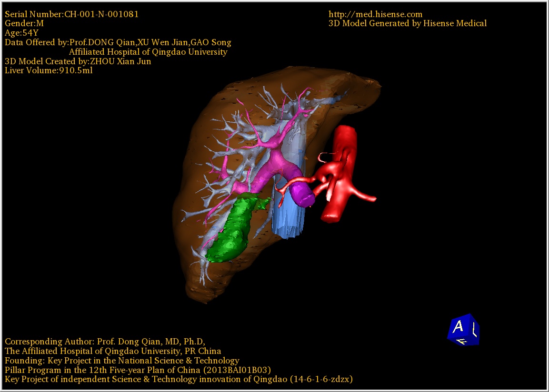This screenshot has height=392, width=549.
Task: Click 'Founding: Key Project in the National' line
Action: 122,360
